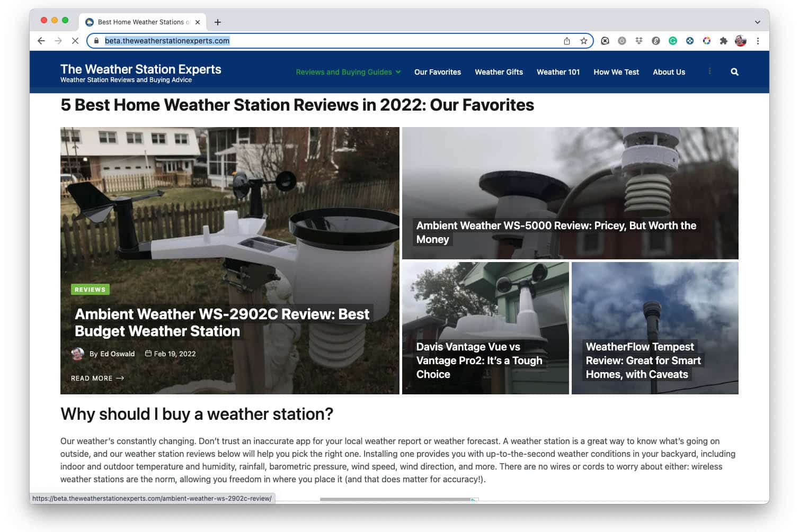Expand the tab search chevron
Viewport: 799px width, 532px height.
757,22
